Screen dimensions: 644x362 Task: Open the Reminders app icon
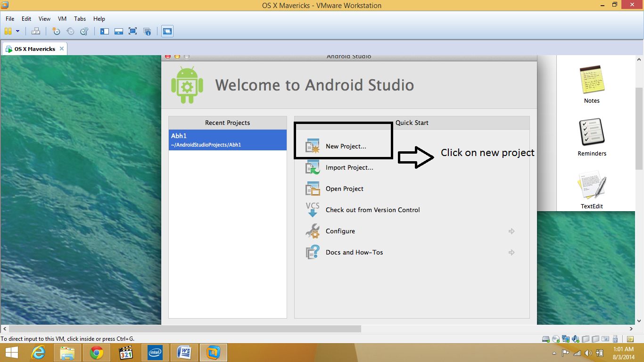592,132
